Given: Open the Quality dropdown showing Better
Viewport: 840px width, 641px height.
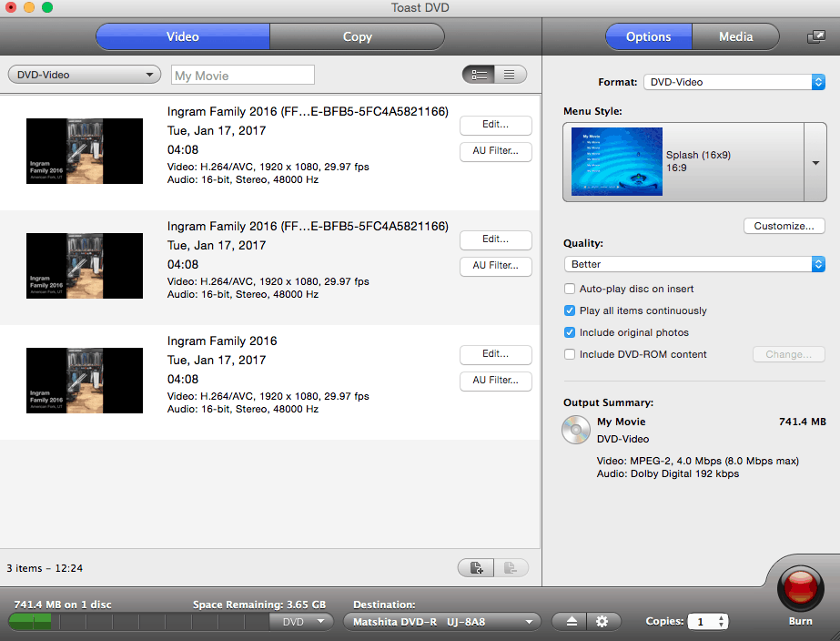Looking at the screenshot, I should (694, 264).
